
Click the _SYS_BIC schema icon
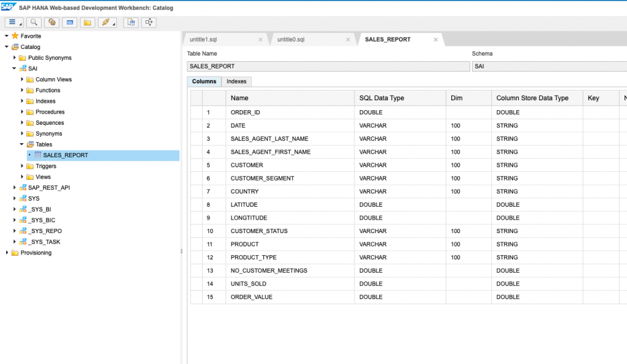point(23,220)
